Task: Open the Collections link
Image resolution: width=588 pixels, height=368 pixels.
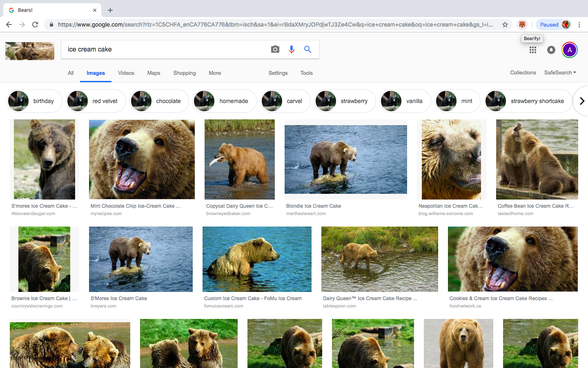Action: pos(523,72)
